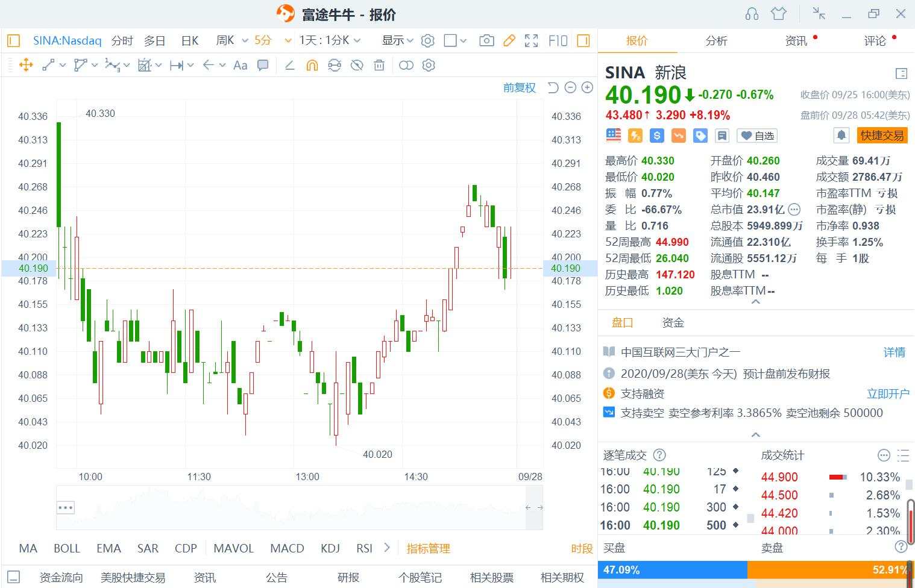Select the arrow drawing tool

pos(209,65)
